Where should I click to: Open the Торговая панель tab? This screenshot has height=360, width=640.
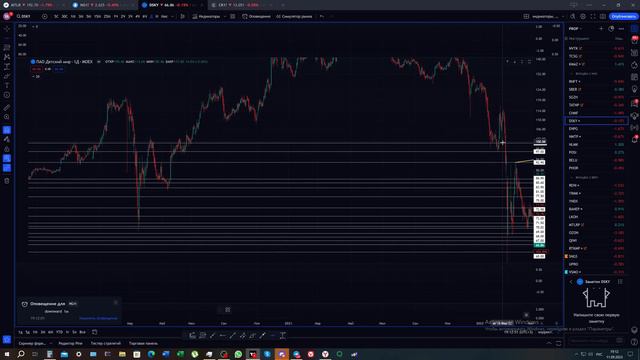click(x=143, y=343)
